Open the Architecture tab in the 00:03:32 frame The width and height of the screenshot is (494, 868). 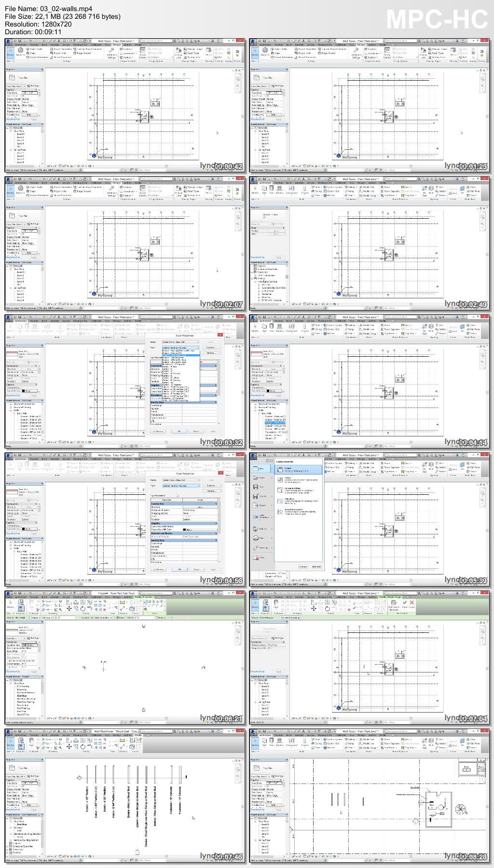coord(21,321)
